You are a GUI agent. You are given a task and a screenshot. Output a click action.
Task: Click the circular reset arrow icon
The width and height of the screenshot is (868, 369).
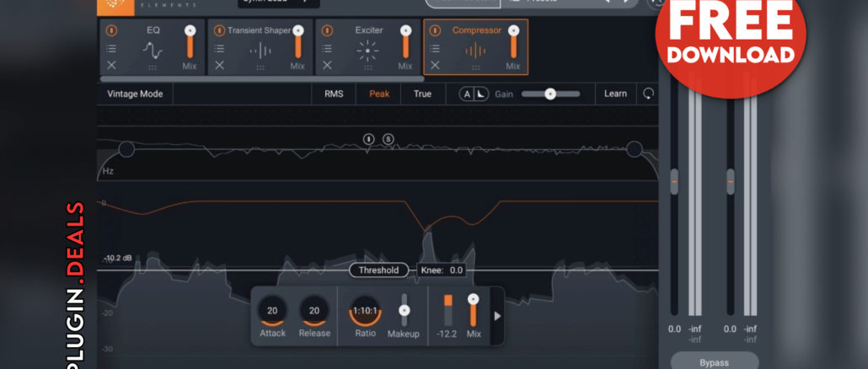[648, 94]
